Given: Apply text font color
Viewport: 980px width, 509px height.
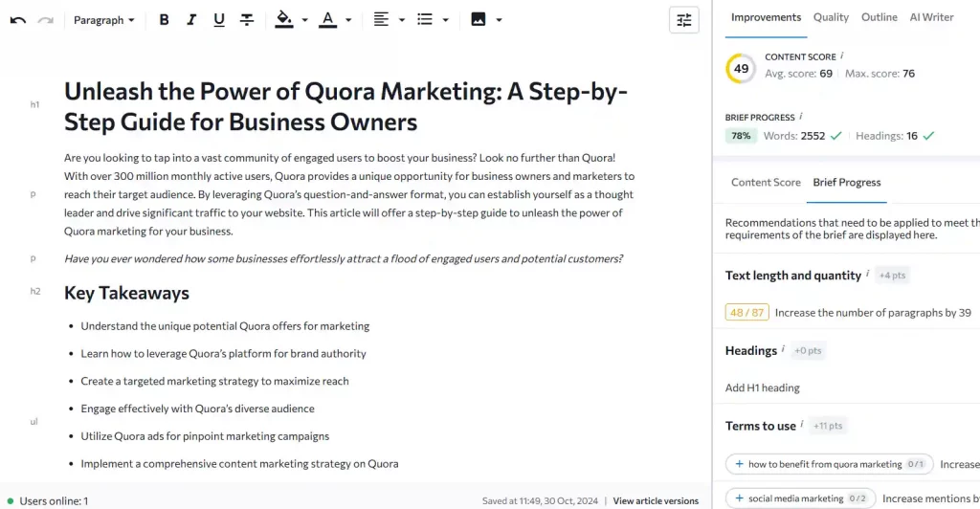Looking at the screenshot, I should [327, 20].
